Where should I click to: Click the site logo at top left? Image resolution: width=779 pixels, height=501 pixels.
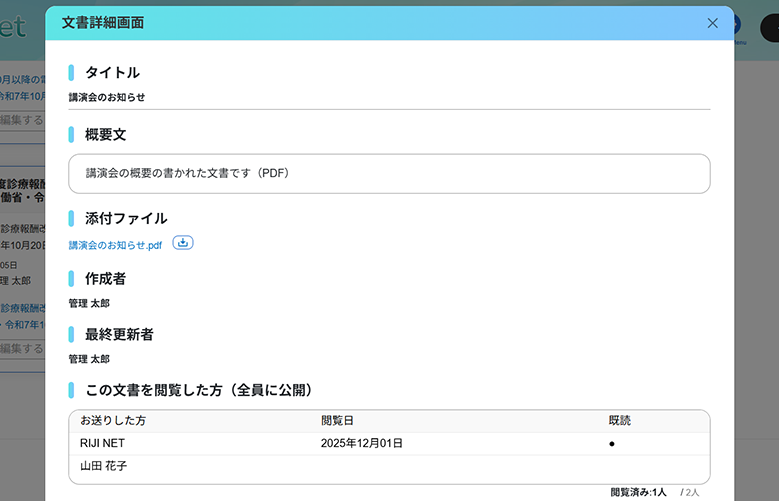[13, 26]
